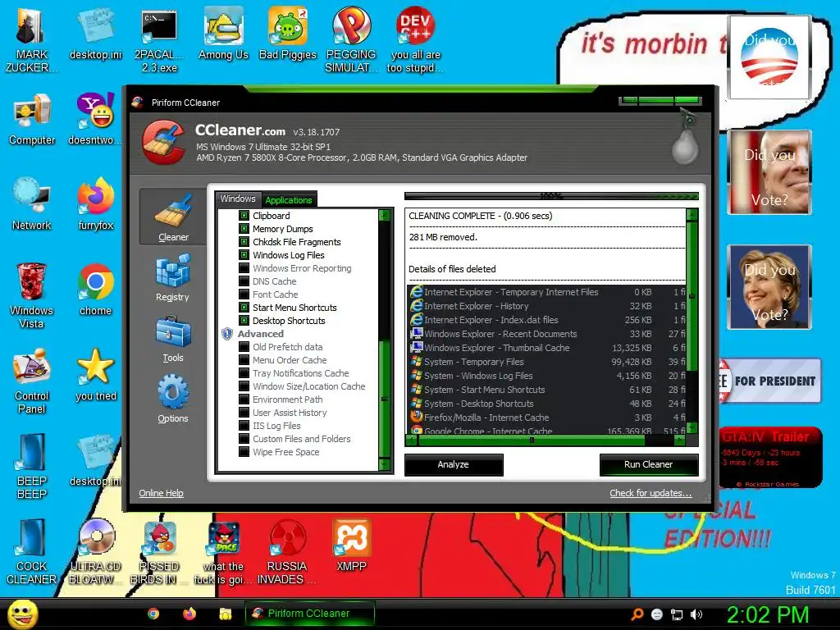The height and width of the screenshot is (630, 840).
Task: Open the DEV C++ desktop shortcut
Action: tap(415, 40)
